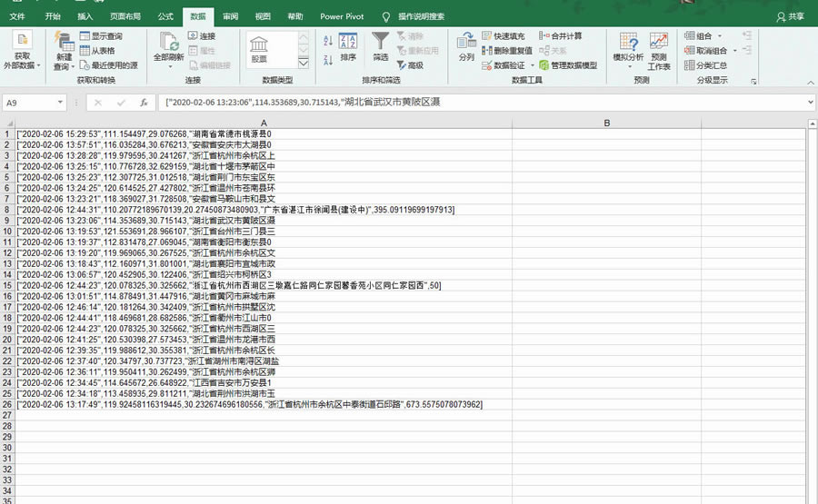The width and height of the screenshot is (818, 504).
Task: Select row 8 header
Action: [x=6, y=210]
